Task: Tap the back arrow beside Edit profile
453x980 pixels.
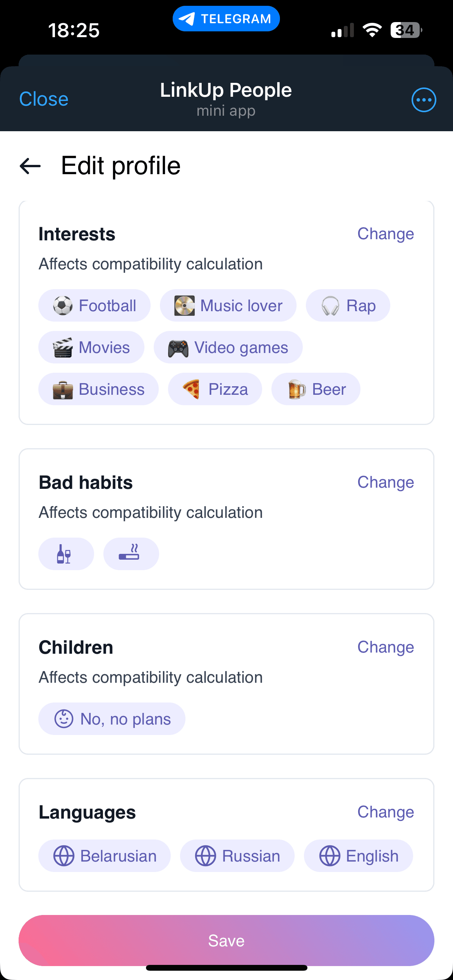Action: 30,166
